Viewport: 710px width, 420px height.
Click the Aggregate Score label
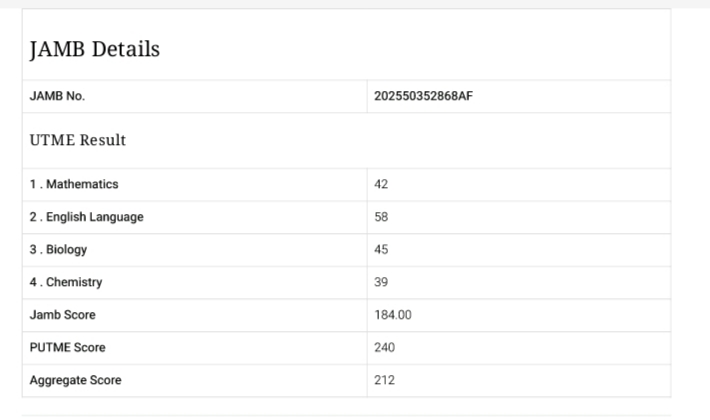pos(77,381)
